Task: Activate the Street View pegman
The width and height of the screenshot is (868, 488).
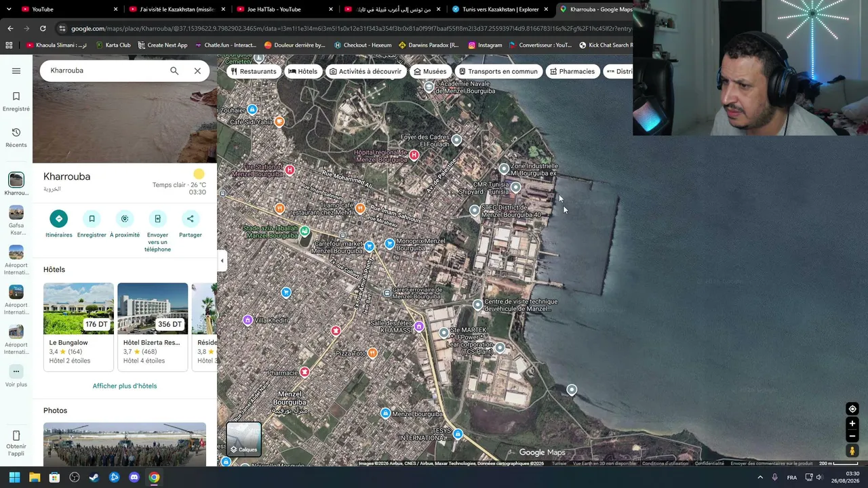Action: 852,451
